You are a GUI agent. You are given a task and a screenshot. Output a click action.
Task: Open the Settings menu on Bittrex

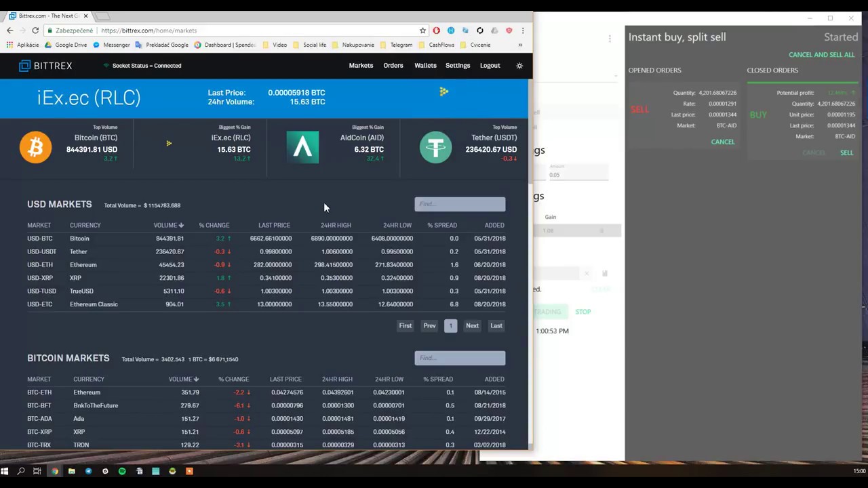pos(458,66)
